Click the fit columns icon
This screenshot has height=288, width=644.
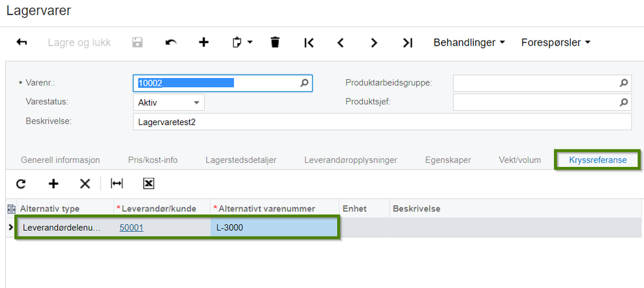point(117,184)
